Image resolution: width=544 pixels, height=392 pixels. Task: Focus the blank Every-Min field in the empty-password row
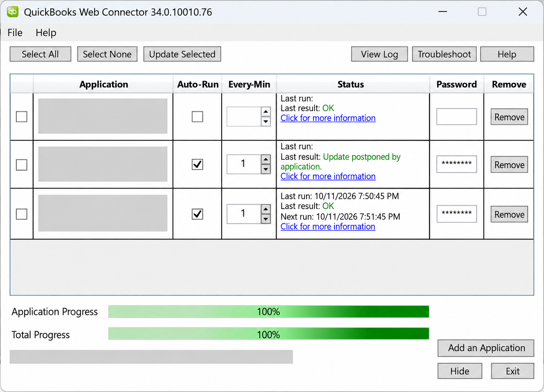point(244,117)
